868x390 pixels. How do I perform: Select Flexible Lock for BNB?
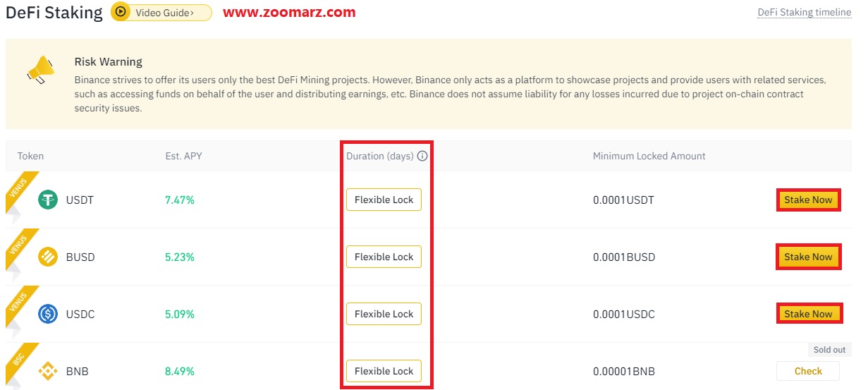coord(384,371)
